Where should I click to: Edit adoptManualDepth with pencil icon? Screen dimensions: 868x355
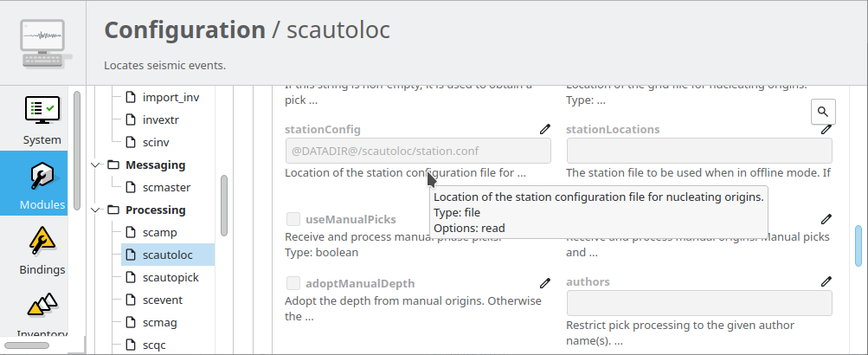[545, 283]
